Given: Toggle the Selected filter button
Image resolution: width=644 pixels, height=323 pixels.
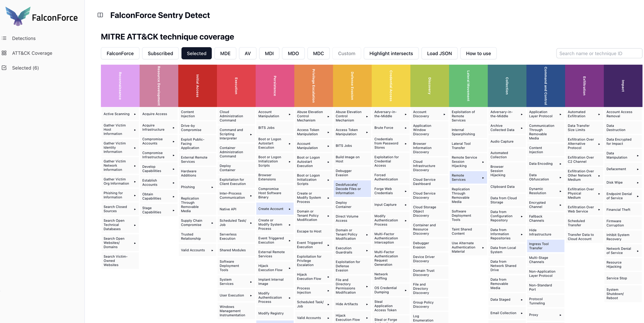Looking at the screenshot, I should (196, 53).
